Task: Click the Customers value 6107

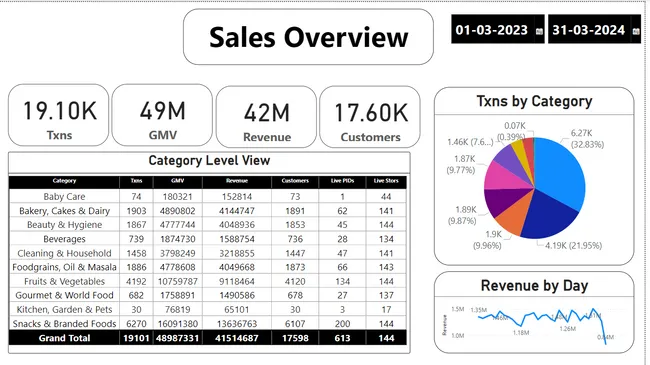Action: (x=295, y=324)
